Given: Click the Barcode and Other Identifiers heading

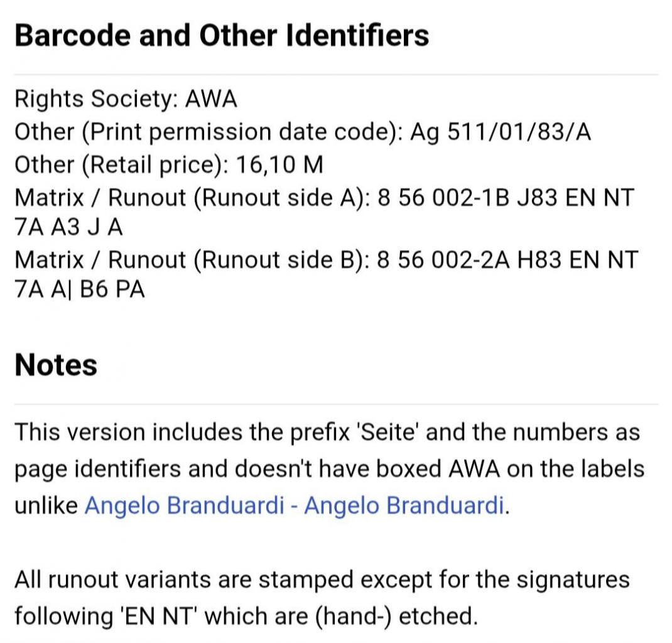Looking at the screenshot, I should pyautogui.click(x=222, y=35).
